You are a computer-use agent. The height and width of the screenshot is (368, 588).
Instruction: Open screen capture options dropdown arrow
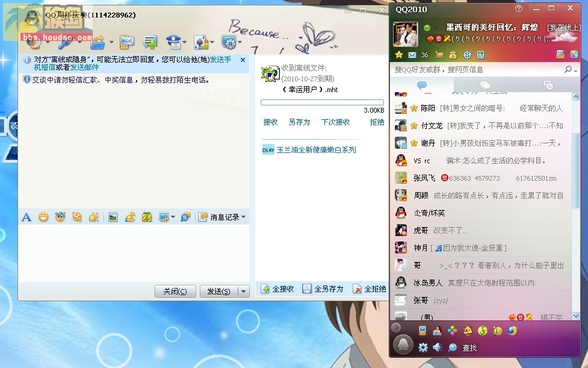pos(173,217)
